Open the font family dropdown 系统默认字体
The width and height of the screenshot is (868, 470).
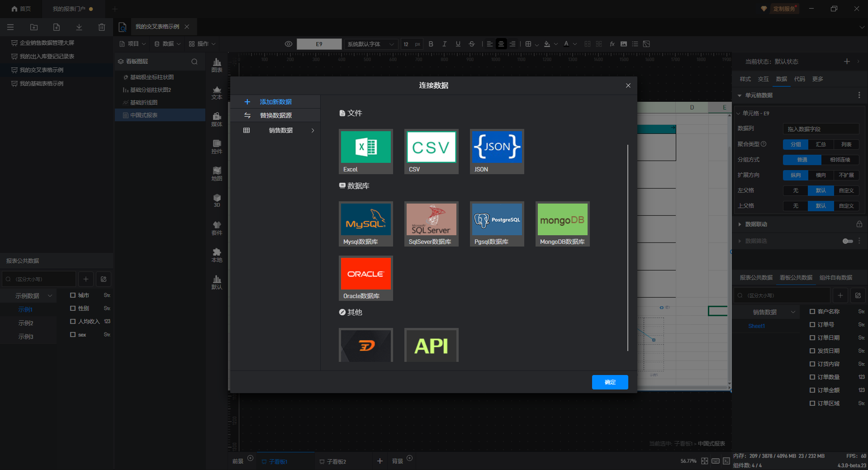click(x=370, y=44)
